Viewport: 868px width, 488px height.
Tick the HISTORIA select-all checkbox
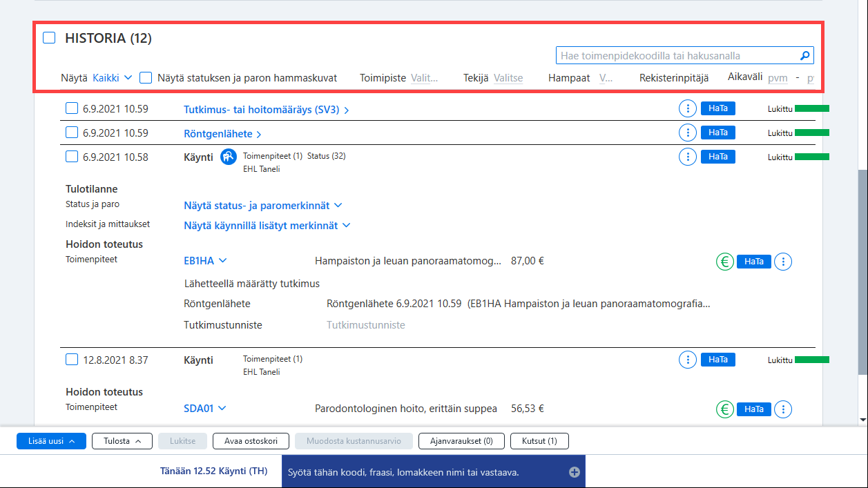click(x=49, y=38)
